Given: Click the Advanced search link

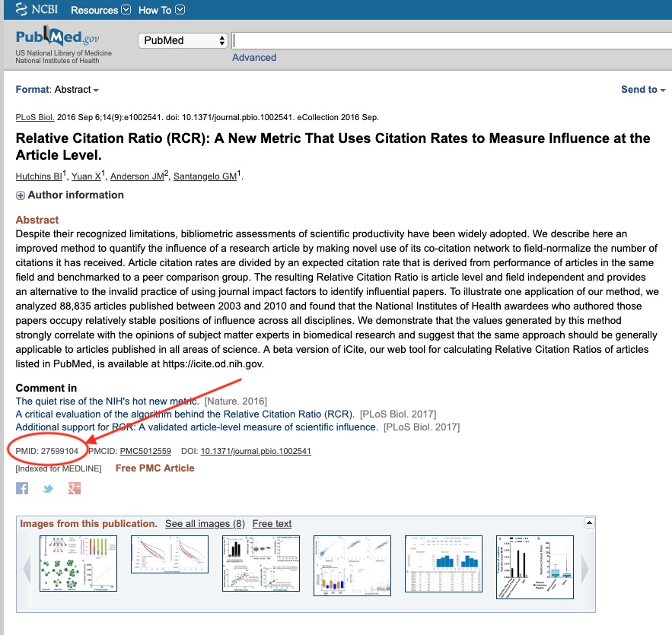Looking at the screenshot, I should tap(254, 58).
